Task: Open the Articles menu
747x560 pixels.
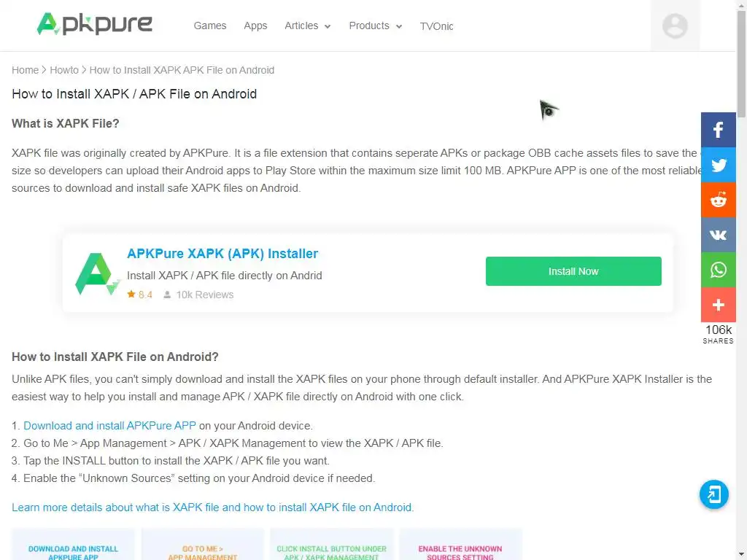Action: point(301,26)
